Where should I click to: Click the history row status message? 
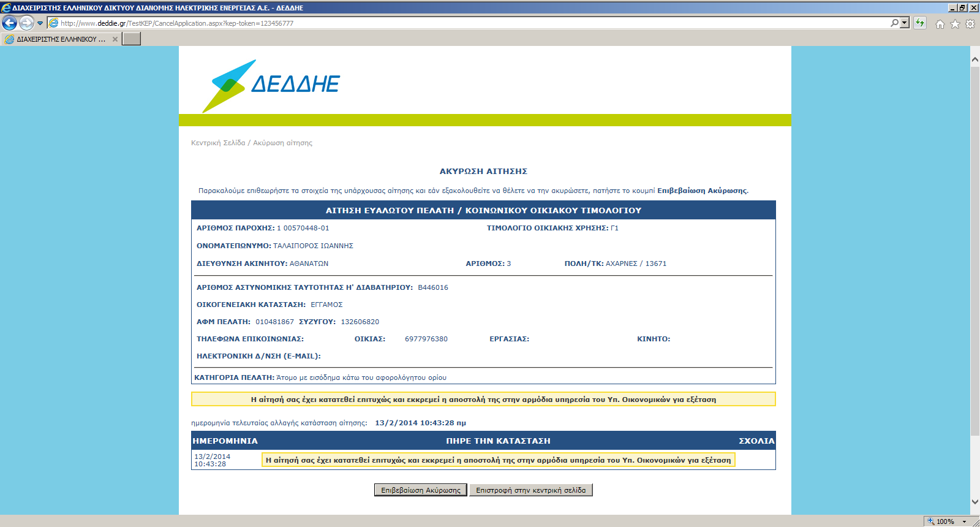(498, 460)
